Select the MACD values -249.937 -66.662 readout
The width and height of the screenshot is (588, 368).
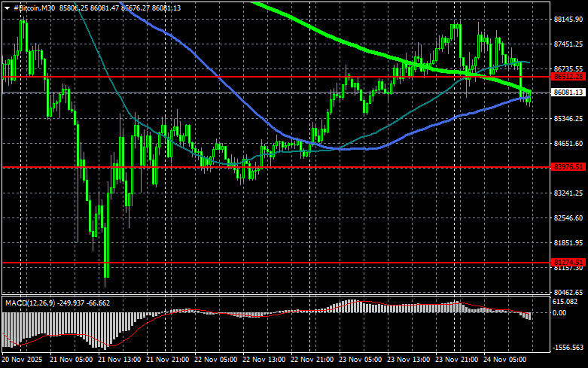coord(85,303)
